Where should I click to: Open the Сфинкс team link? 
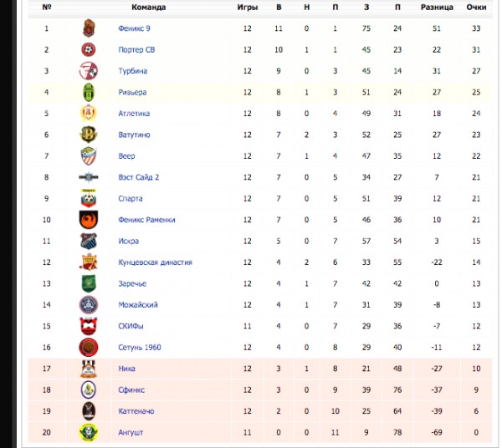click(131, 390)
